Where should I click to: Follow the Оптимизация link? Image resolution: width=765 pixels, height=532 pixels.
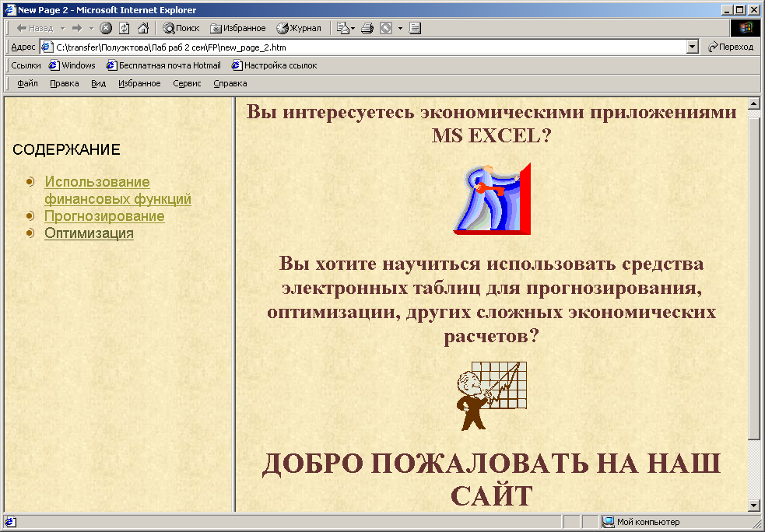pos(89,233)
